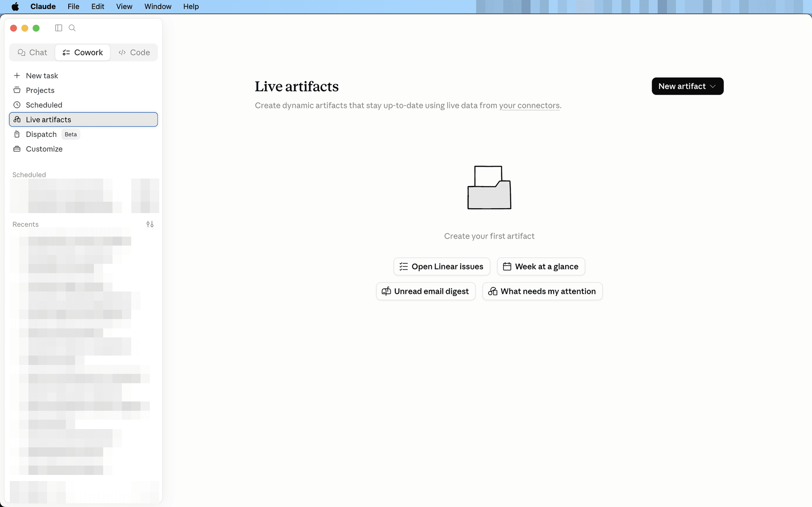Start a New task
Viewport: 812px width, 507px height.
pos(83,76)
